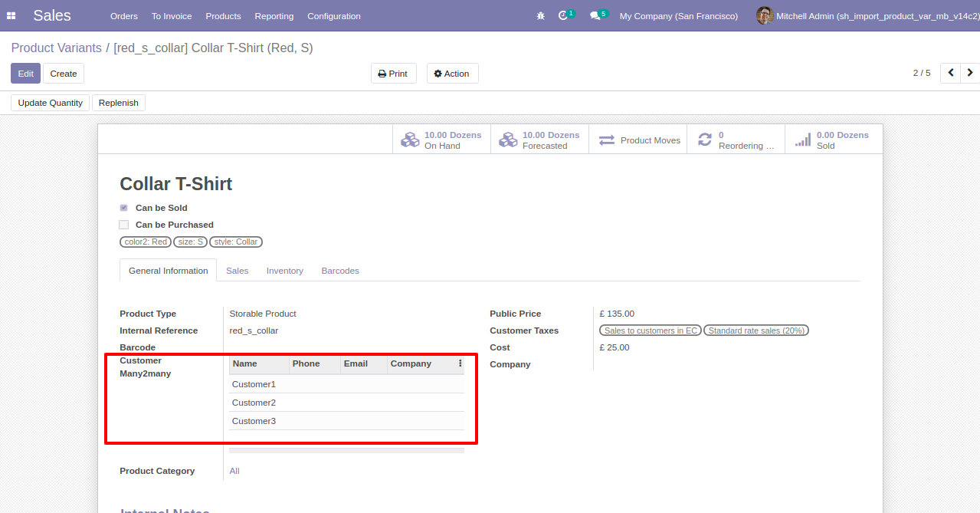Click the Storable Product type value

point(263,314)
